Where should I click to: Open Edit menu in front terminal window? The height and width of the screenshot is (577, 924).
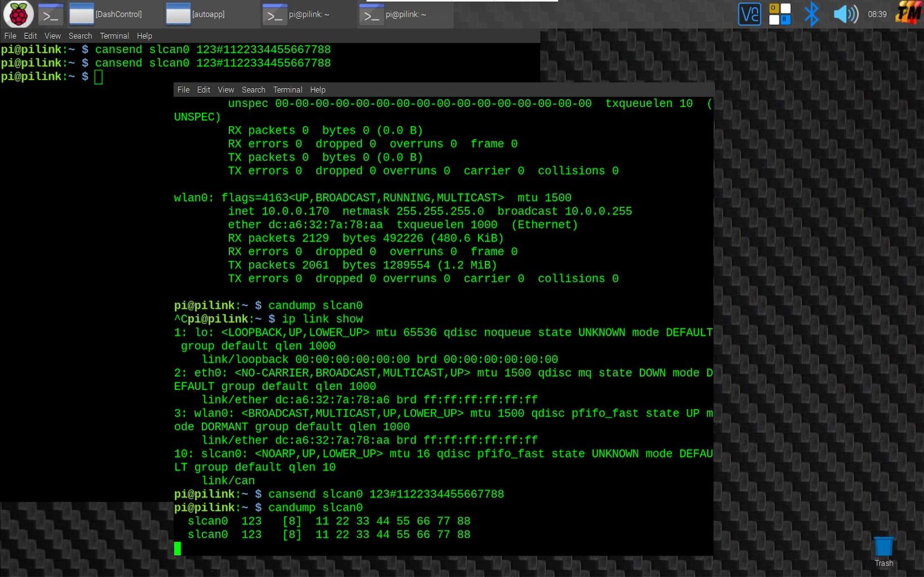click(204, 90)
